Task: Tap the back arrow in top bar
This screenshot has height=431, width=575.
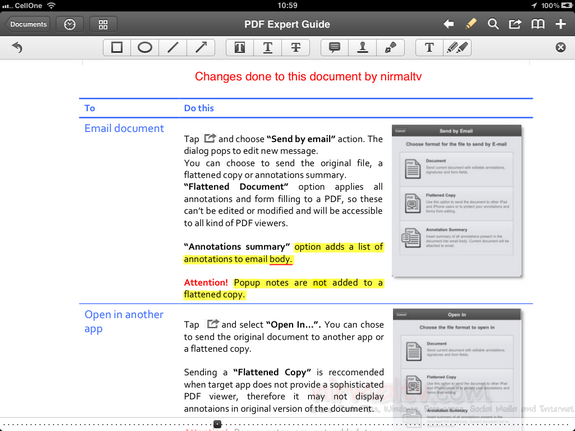Action: [448, 24]
